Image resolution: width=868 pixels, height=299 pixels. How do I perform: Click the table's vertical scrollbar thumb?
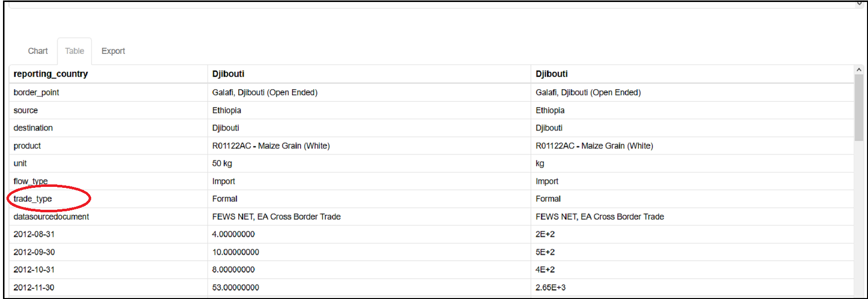coord(859,107)
